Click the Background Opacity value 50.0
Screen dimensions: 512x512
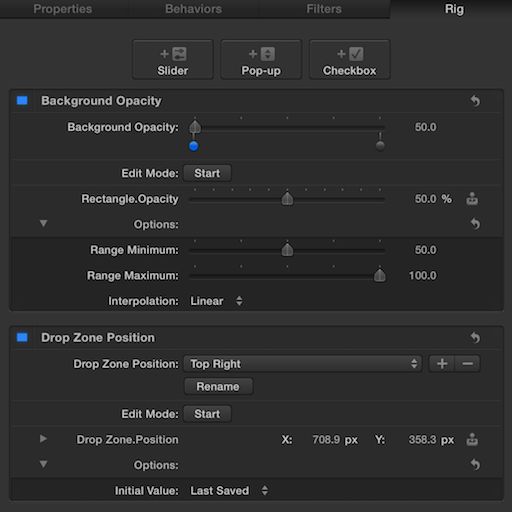tap(425, 127)
